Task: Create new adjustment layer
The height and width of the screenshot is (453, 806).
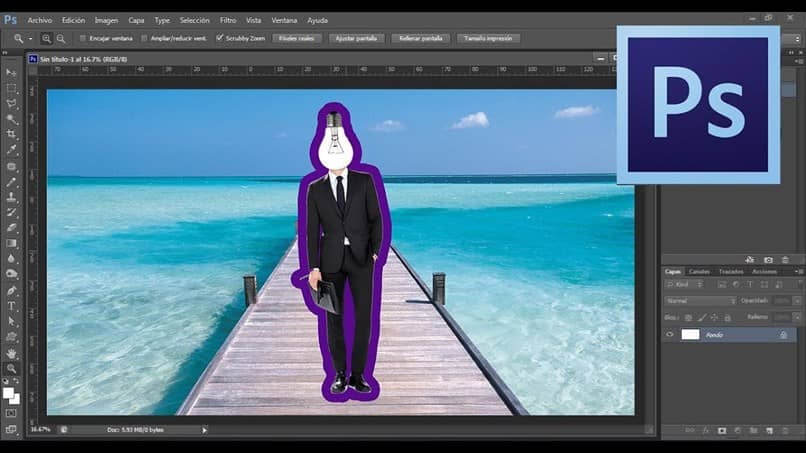Action: click(738, 430)
